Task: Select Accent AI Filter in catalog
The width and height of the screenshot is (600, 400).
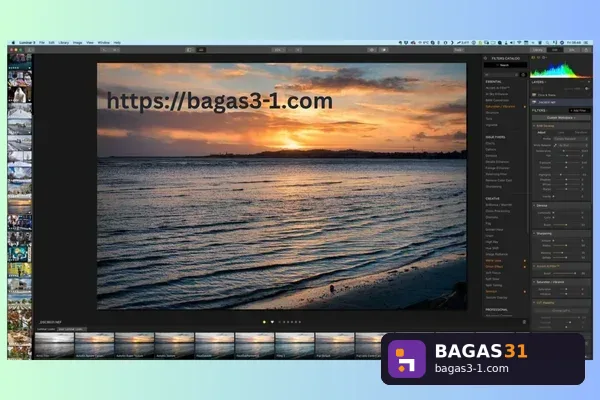Action: (497, 88)
